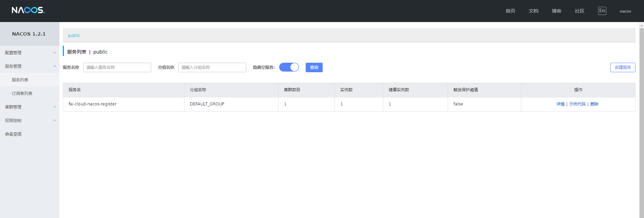Select the public namespace tab

pyautogui.click(x=74, y=36)
